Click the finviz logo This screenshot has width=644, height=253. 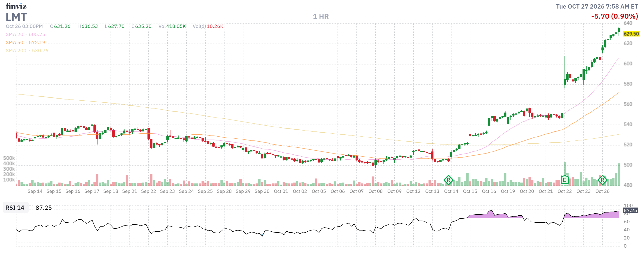pos(16,6)
